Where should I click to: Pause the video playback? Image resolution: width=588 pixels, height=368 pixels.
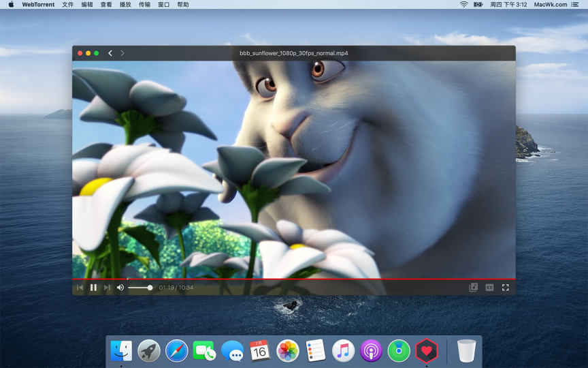point(93,288)
